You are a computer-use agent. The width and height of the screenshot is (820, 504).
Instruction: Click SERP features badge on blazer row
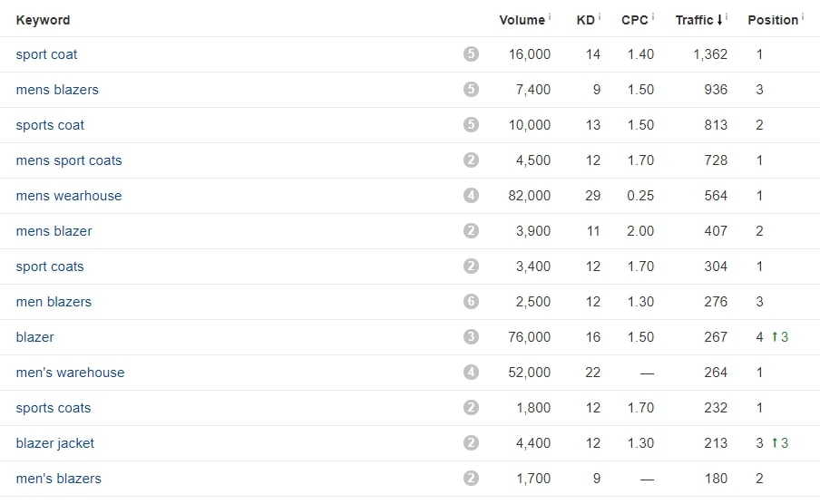pos(471,336)
